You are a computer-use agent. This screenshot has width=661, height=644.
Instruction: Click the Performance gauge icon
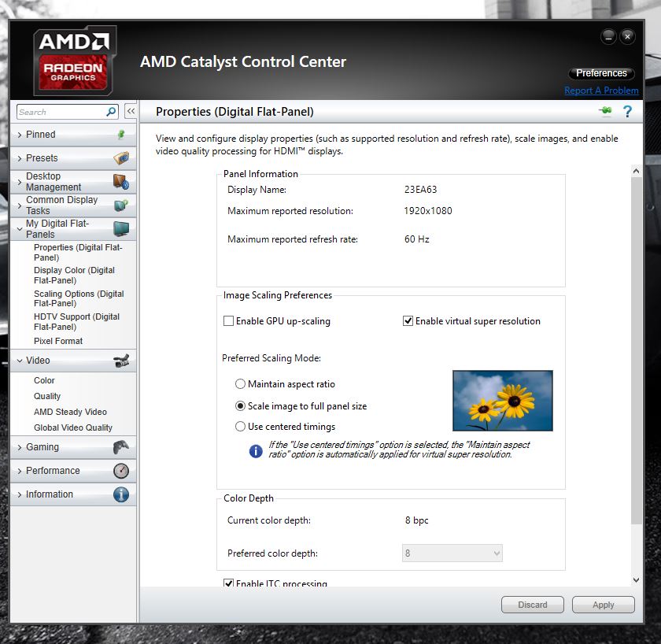point(121,471)
